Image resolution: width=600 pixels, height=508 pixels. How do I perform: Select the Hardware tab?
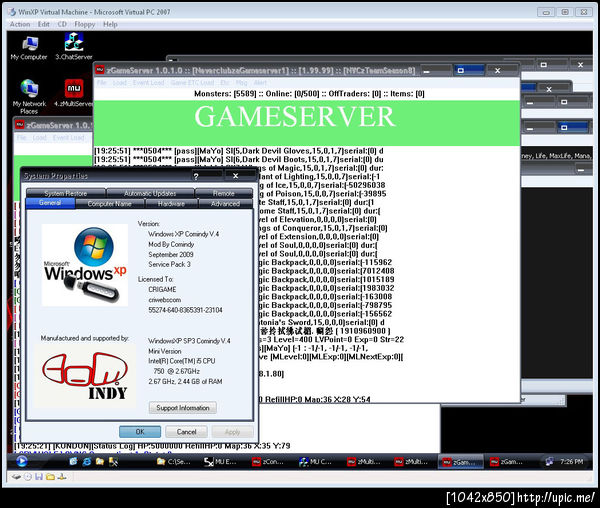(x=171, y=204)
